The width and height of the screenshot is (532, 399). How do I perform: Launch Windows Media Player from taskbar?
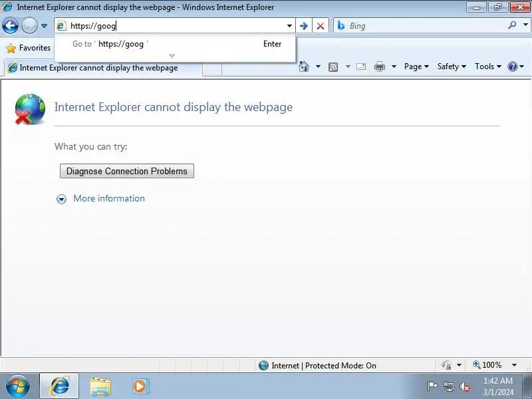140,386
